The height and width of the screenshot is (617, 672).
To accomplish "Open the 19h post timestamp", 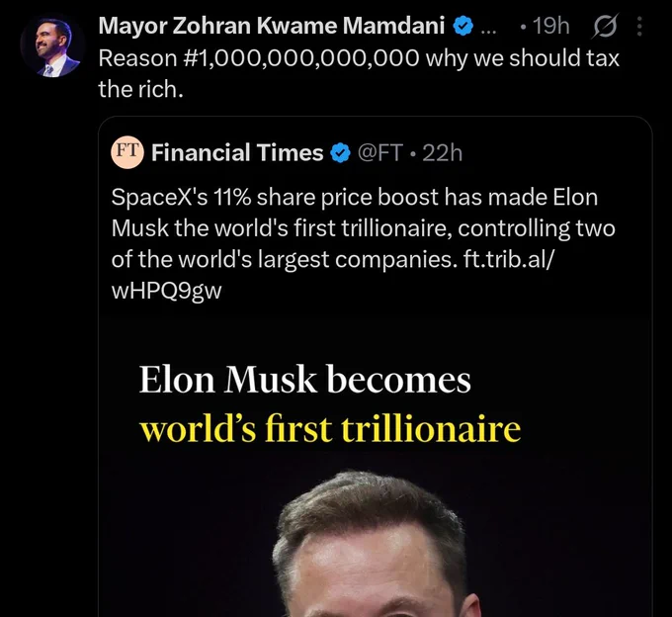I will [x=550, y=26].
